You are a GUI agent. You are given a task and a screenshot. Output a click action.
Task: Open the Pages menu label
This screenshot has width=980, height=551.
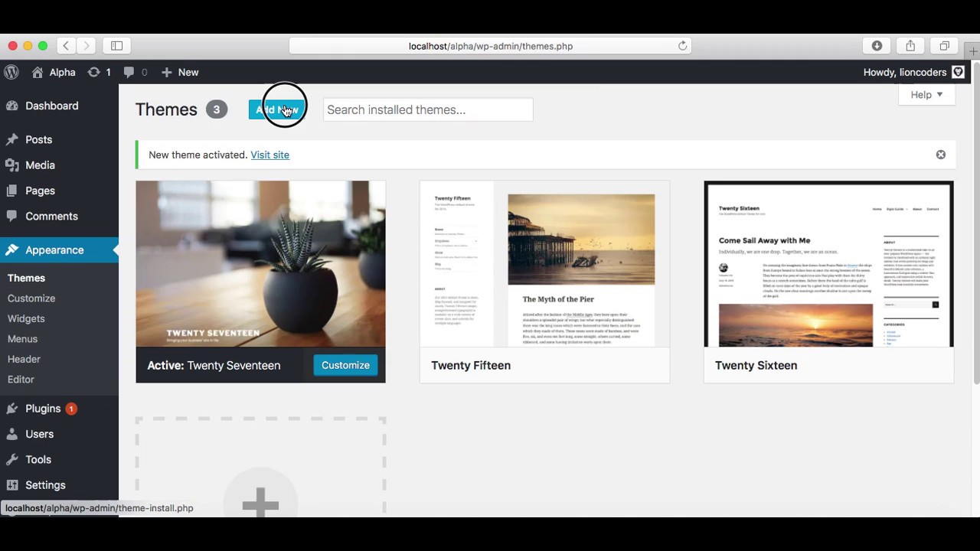click(x=40, y=191)
